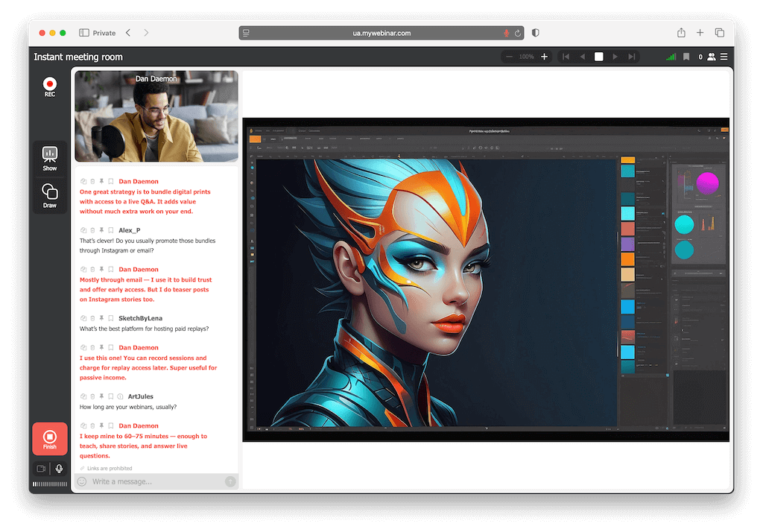Go back with Safari's back arrow
The height and width of the screenshot is (532, 763).
pos(128,33)
